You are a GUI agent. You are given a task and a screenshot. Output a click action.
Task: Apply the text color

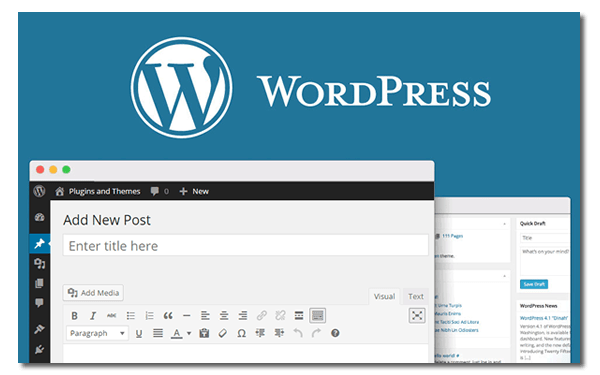[x=176, y=333]
